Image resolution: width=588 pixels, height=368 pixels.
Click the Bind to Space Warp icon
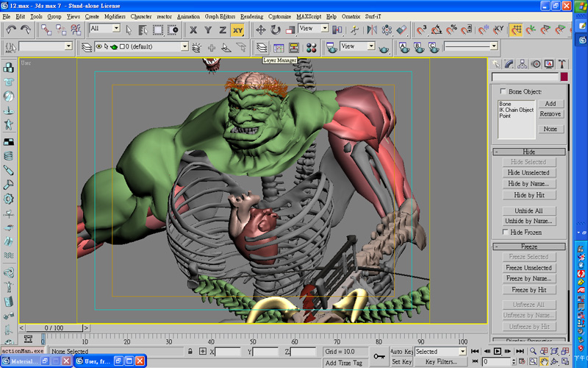click(x=76, y=29)
